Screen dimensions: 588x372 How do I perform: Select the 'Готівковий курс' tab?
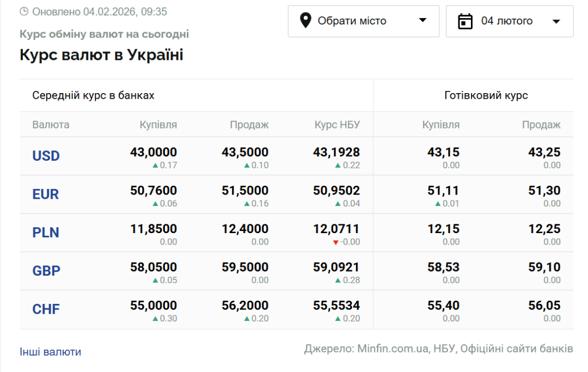[486, 95]
